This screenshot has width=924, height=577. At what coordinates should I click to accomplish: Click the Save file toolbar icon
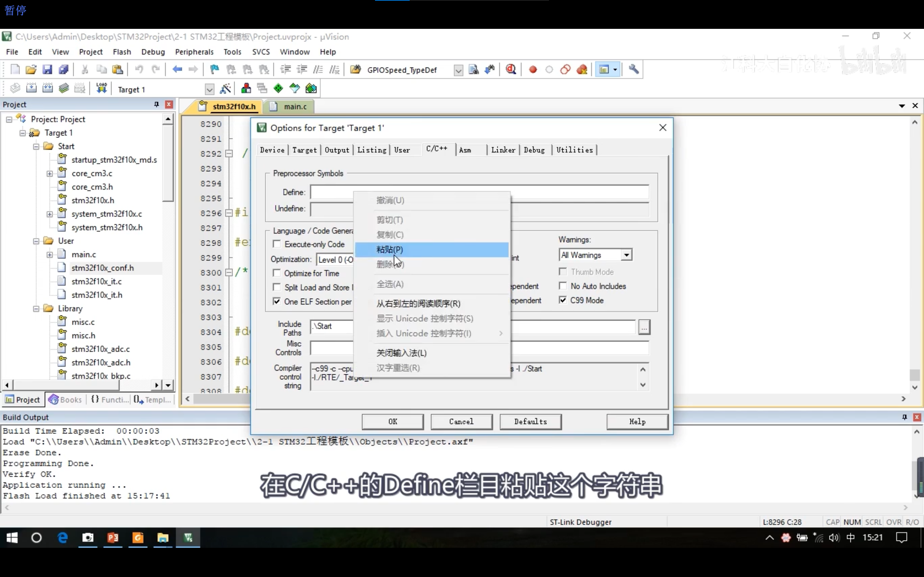point(47,70)
